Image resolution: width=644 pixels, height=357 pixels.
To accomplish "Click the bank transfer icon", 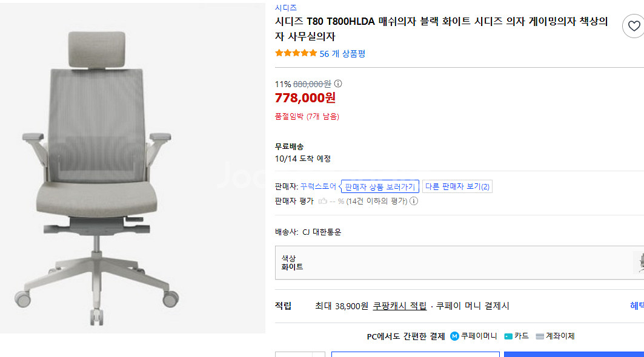I will click(x=540, y=336).
